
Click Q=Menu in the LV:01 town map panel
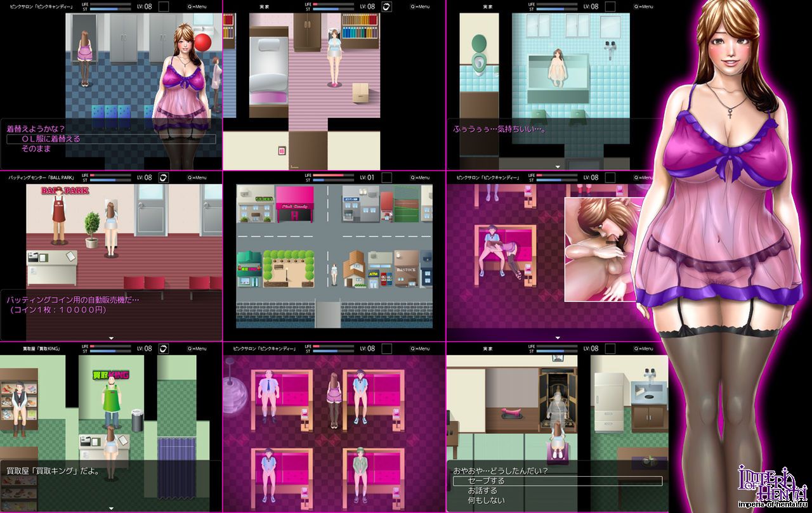pos(419,178)
